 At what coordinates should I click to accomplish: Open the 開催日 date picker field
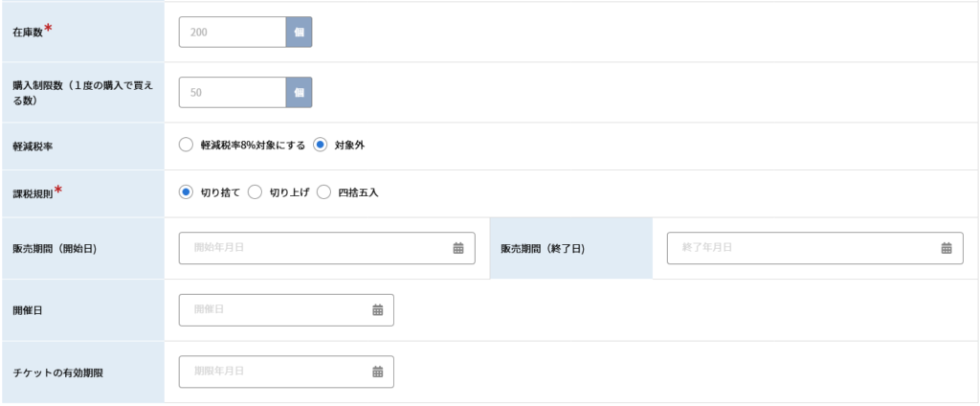click(286, 309)
